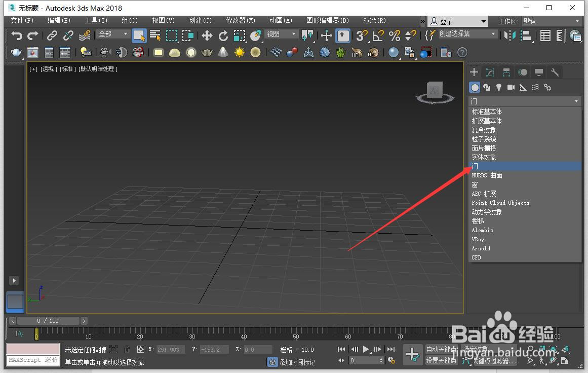588x373 pixels.
Task: Open the Render Setup teapot icon
Action: click(16, 52)
